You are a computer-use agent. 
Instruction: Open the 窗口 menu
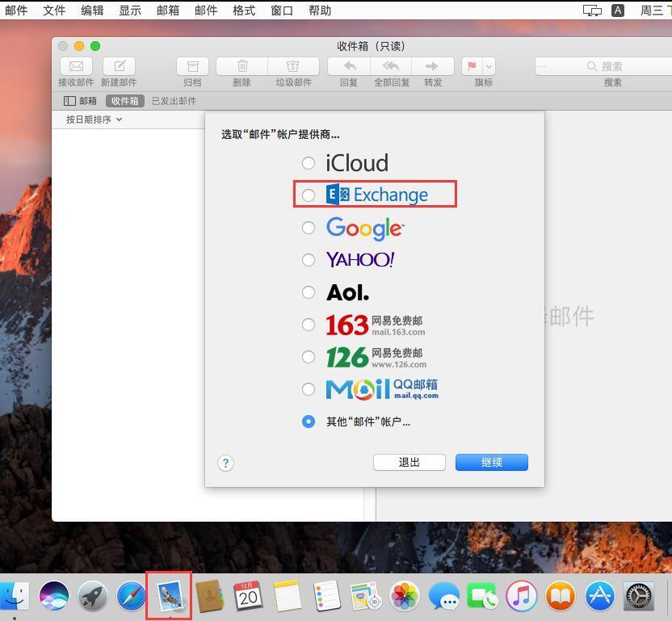pyautogui.click(x=282, y=10)
